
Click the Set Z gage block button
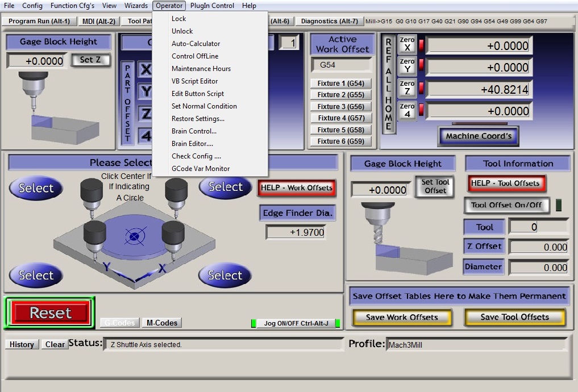[90, 60]
